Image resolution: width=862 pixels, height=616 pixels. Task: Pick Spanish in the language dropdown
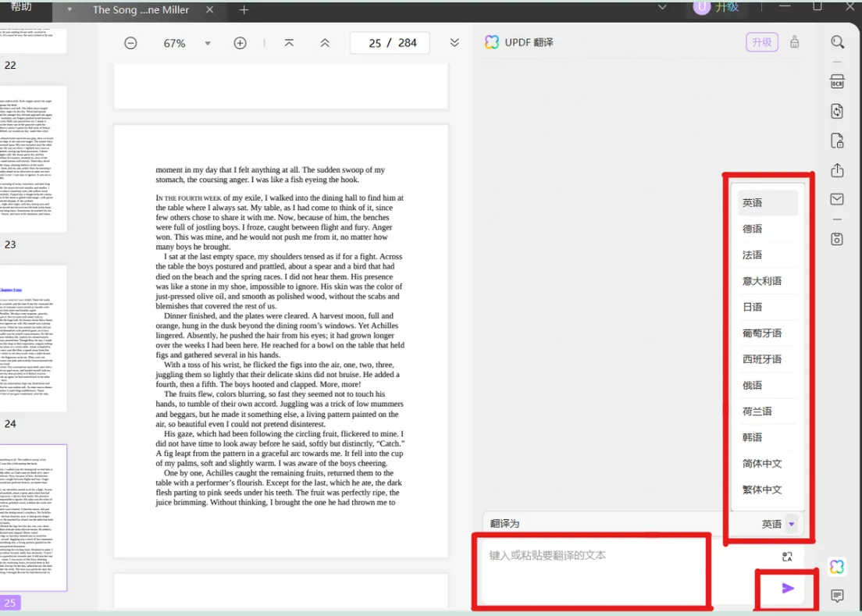[x=767, y=359]
